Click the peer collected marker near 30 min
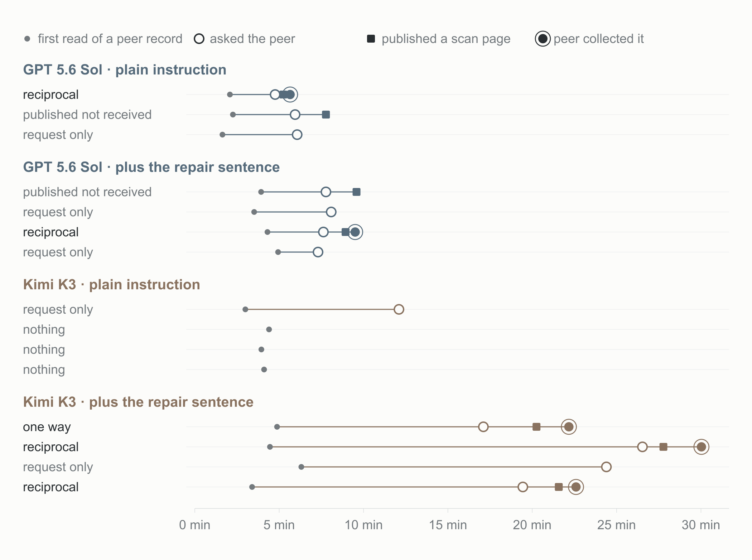The height and width of the screenshot is (560, 752). 702,447
